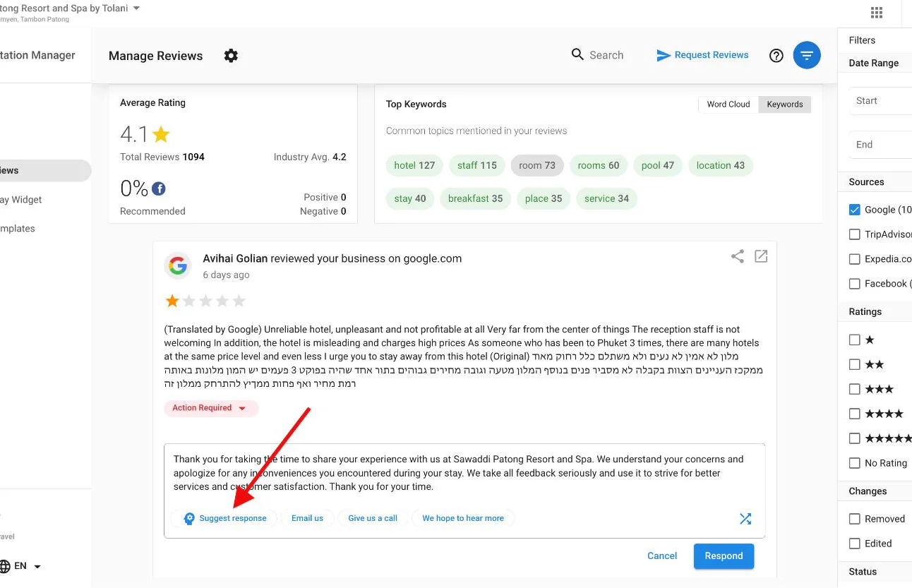Insert We hope to hear more template
The width and height of the screenshot is (912, 588).
(x=463, y=518)
